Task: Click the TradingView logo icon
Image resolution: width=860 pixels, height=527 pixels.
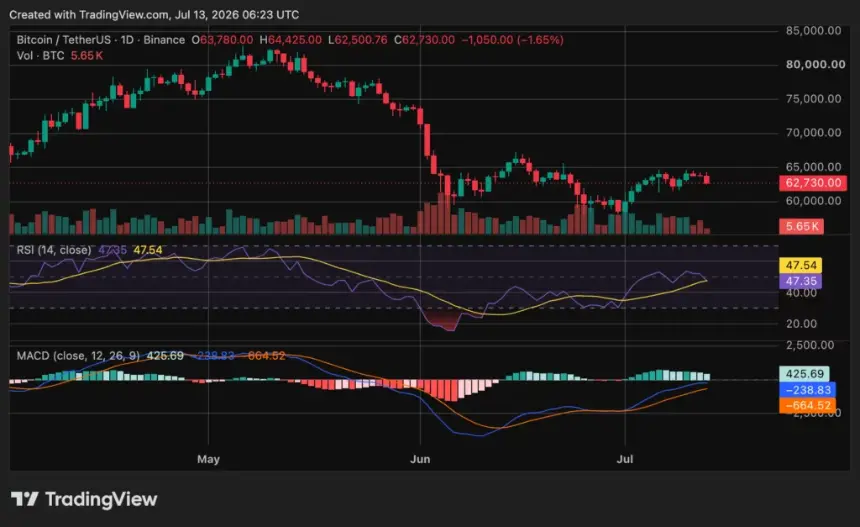Action: tap(25, 499)
